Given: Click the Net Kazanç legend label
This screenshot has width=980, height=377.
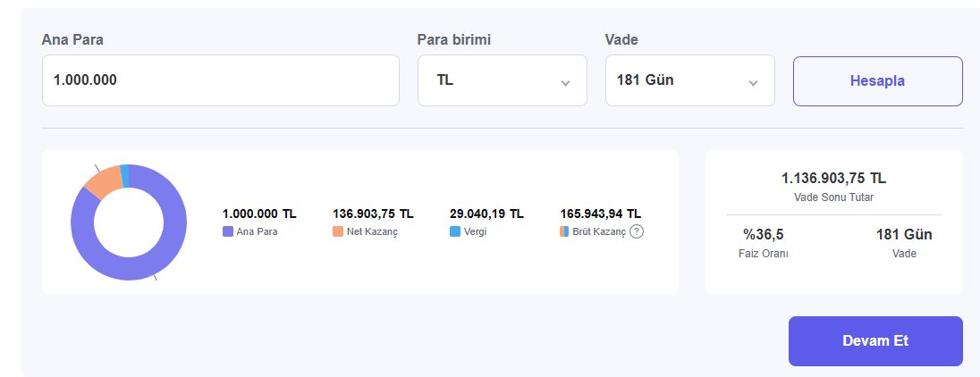Looking at the screenshot, I should [x=373, y=232].
